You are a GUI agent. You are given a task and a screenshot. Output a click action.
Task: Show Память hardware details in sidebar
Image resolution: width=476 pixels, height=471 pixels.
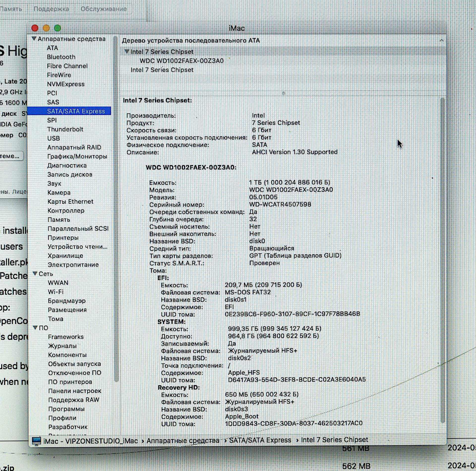[59, 220]
